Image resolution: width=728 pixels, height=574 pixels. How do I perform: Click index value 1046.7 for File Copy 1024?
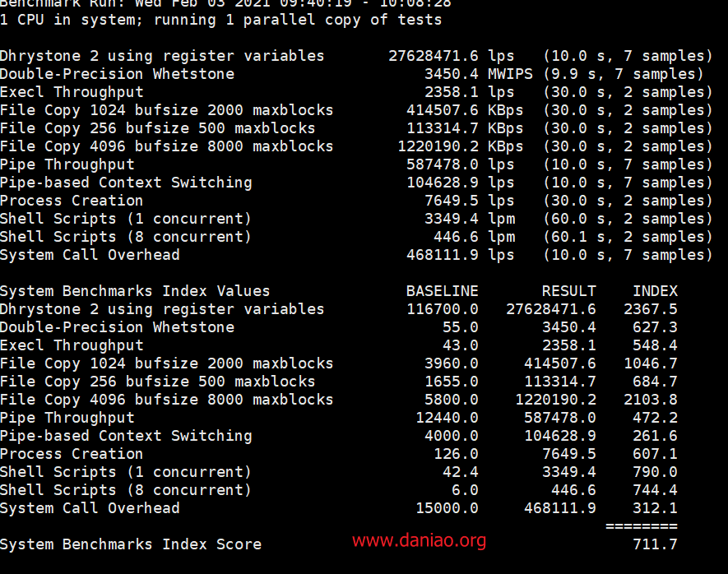[x=651, y=363]
